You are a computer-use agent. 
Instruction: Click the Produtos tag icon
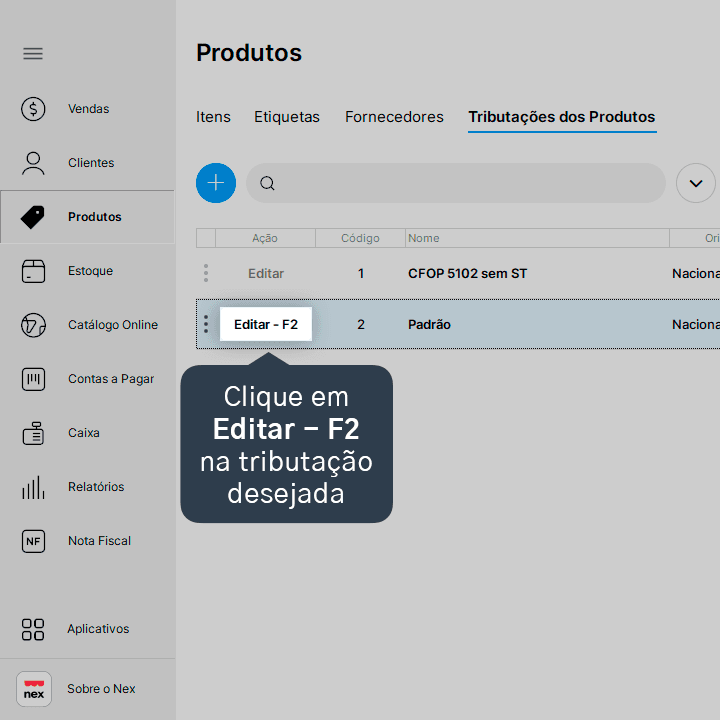coord(33,217)
